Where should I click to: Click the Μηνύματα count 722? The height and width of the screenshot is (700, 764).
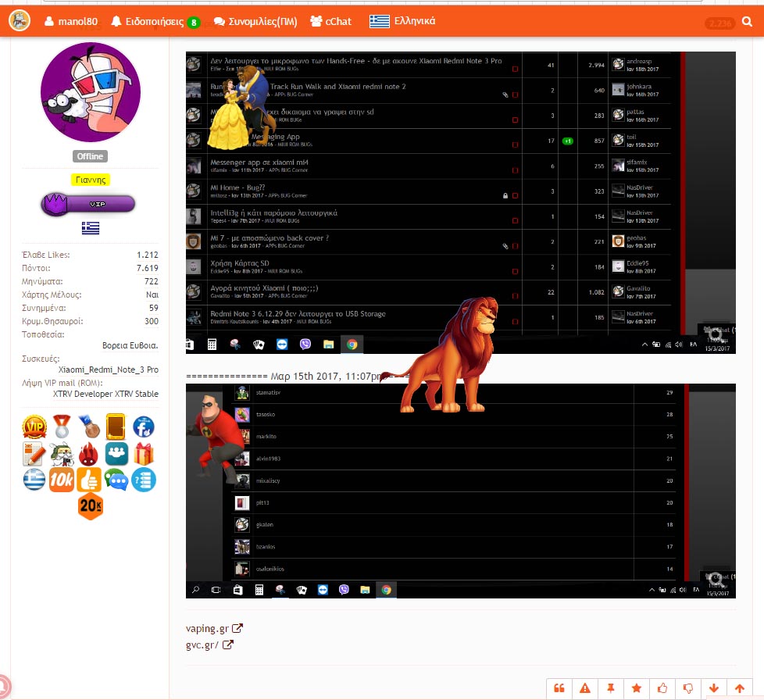tap(152, 281)
